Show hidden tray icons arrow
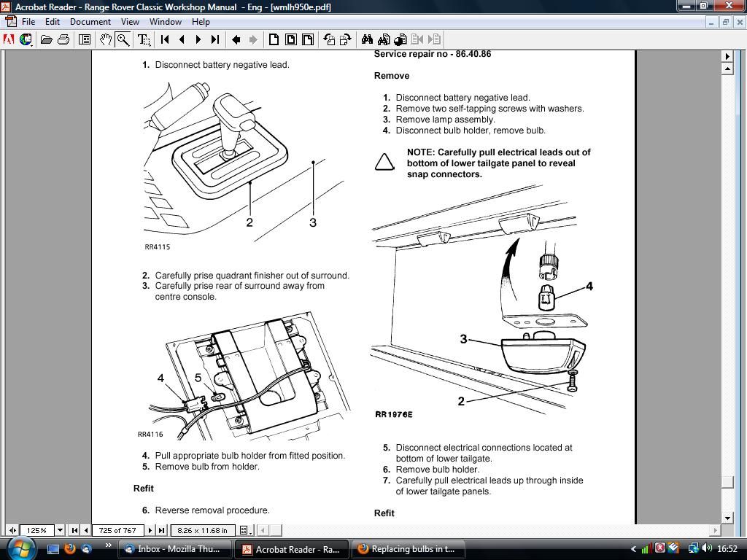Screen dimensions: 747x560 pyautogui.click(x=633, y=549)
